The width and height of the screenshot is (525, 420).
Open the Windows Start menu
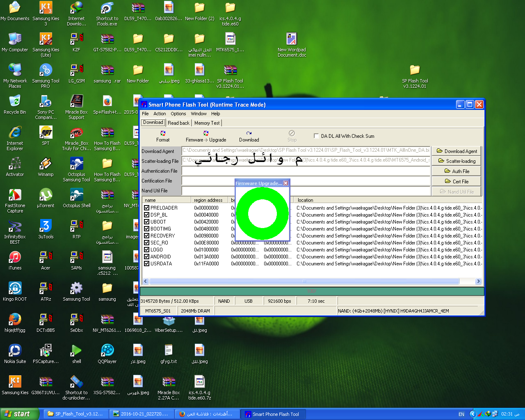[x=20, y=414]
